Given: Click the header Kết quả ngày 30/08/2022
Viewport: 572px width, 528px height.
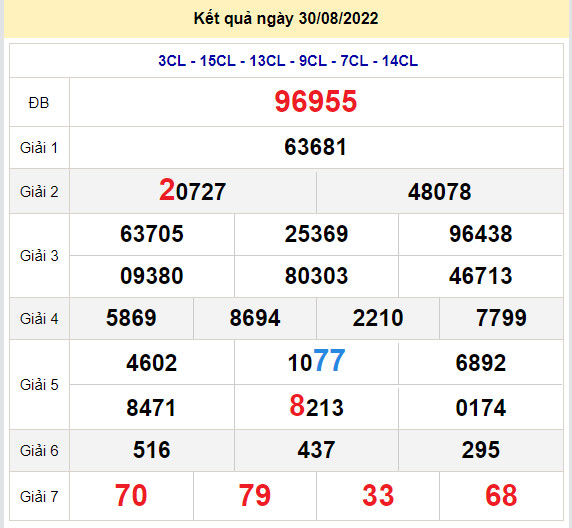Looking at the screenshot, I should coord(286,19).
